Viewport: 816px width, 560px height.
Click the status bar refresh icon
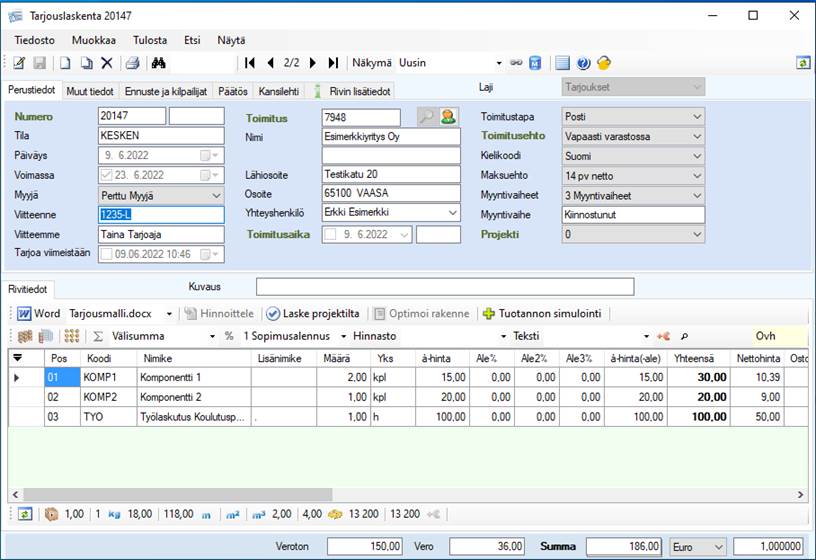point(25,514)
